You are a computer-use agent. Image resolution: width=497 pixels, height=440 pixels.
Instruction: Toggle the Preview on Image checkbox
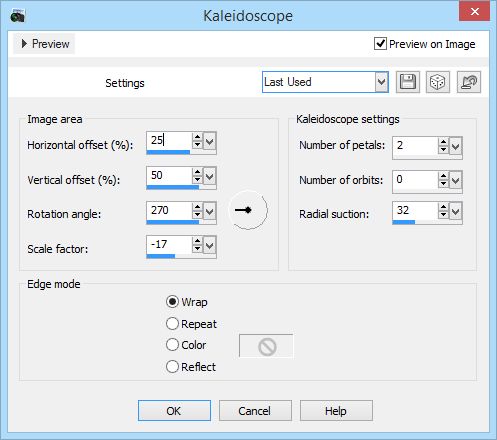click(380, 44)
